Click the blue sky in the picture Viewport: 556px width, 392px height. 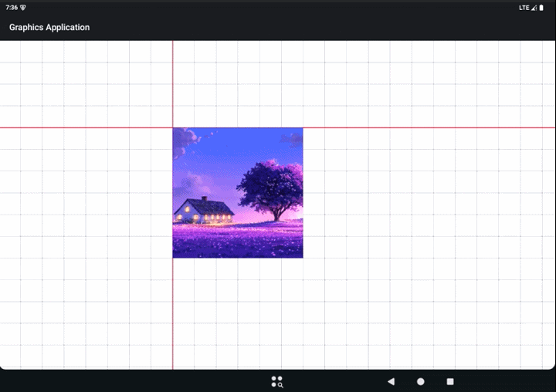pyautogui.click(x=241, y=145)
